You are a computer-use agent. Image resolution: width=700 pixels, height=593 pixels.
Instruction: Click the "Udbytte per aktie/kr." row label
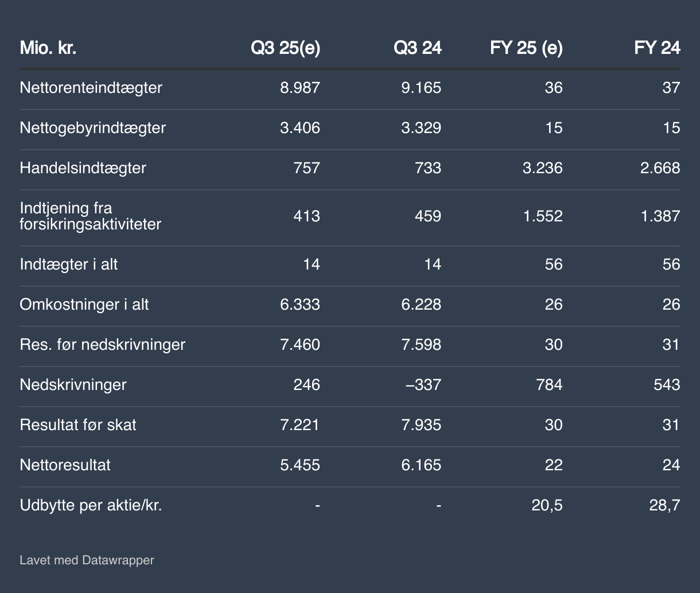tap(91, 505)
